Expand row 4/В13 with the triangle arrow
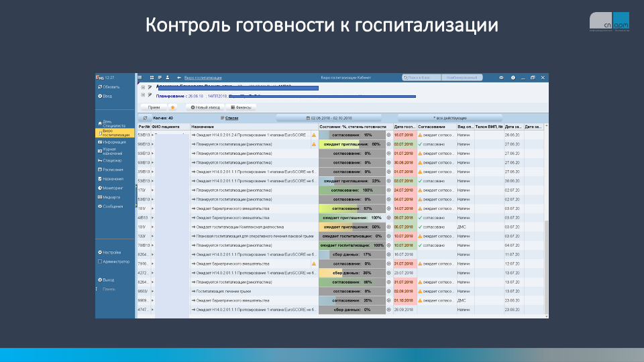644x362 pixels. [152, 217]
